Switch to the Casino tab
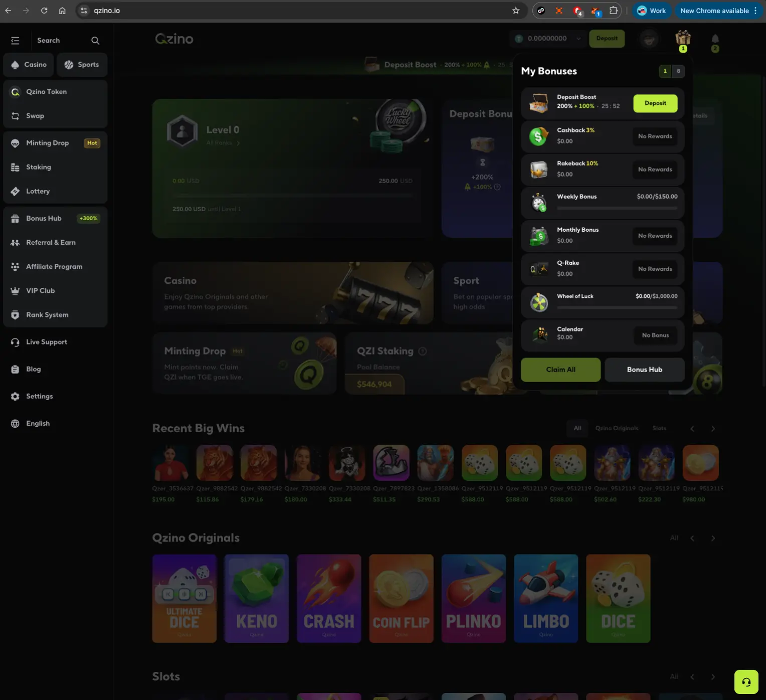 click(29, 65)
